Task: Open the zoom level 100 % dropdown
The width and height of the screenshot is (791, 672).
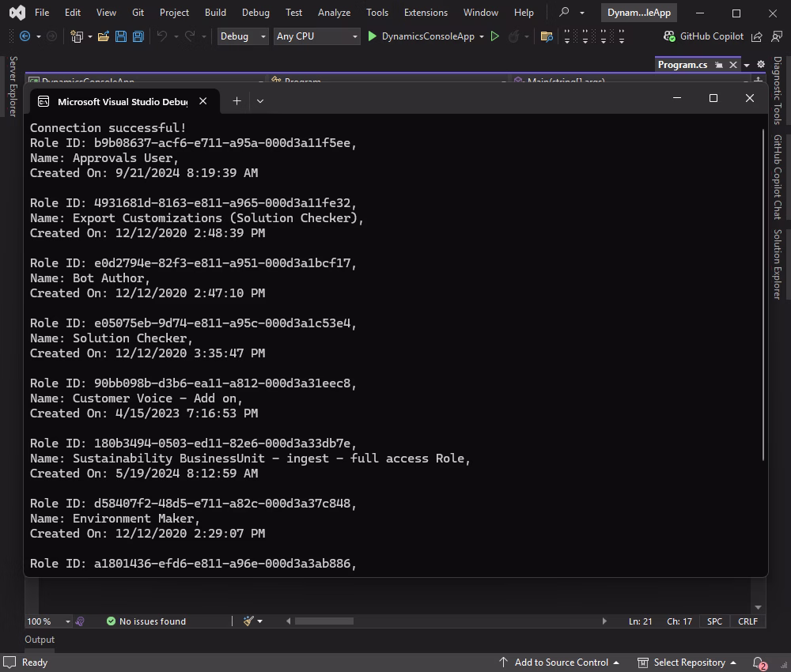Action: tap(48, 621)
